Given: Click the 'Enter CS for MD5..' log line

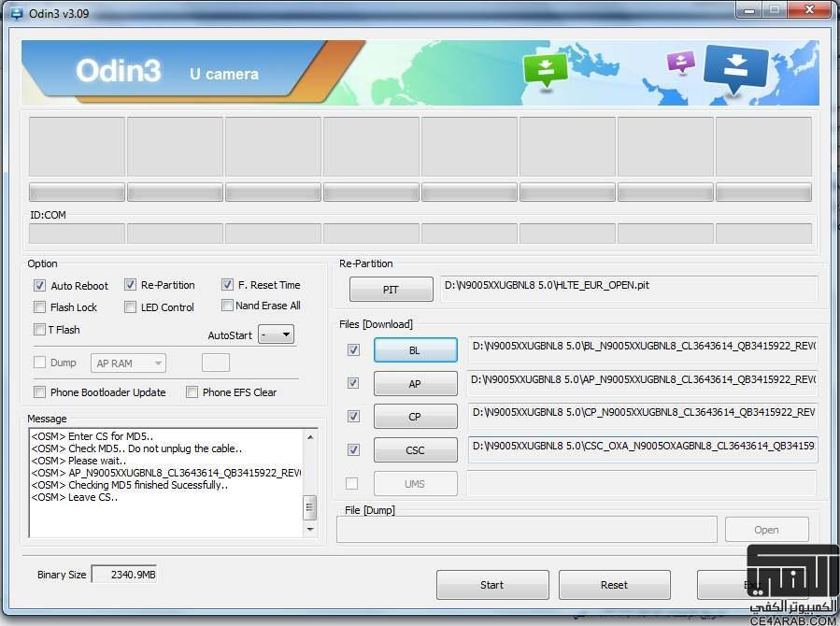Looking at the screenshot, I should (x=93, y=436).
